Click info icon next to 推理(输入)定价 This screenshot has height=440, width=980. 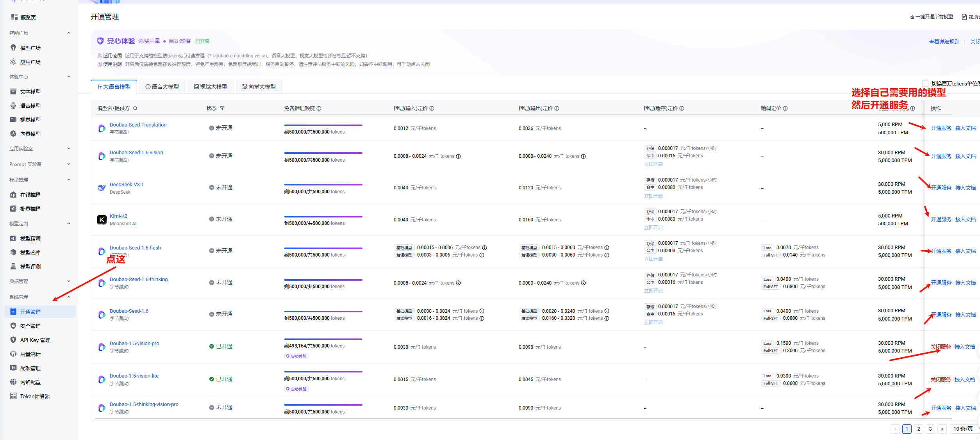pos(432,109)
